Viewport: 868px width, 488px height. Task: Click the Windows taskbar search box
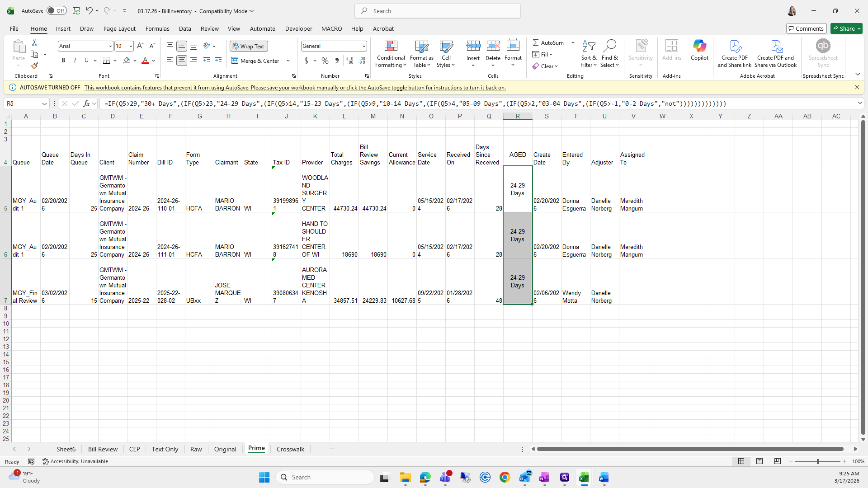coord(325,477)
